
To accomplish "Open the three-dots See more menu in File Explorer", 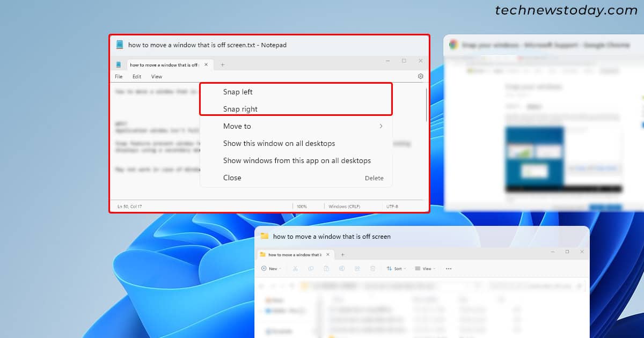I will 449,268.
